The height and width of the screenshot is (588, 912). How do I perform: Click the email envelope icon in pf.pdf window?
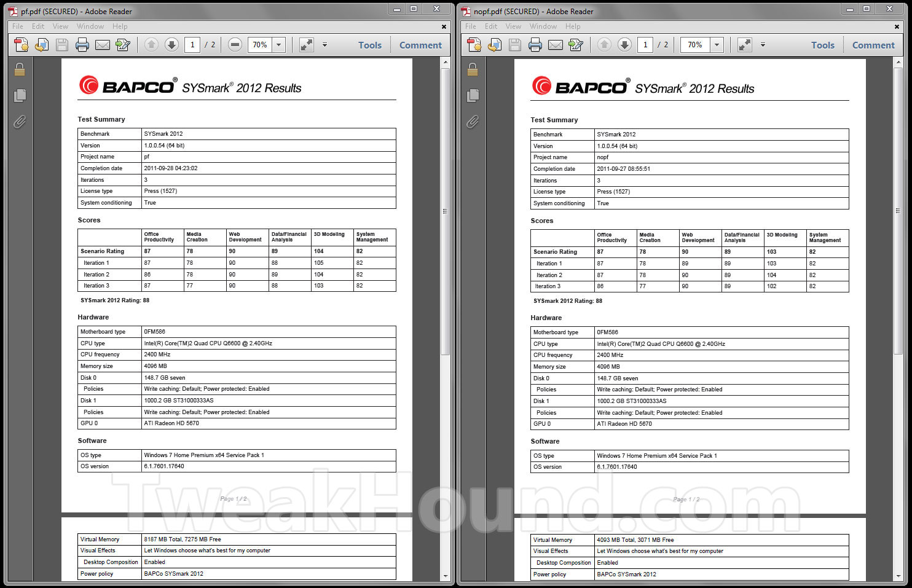pos(103,45)
